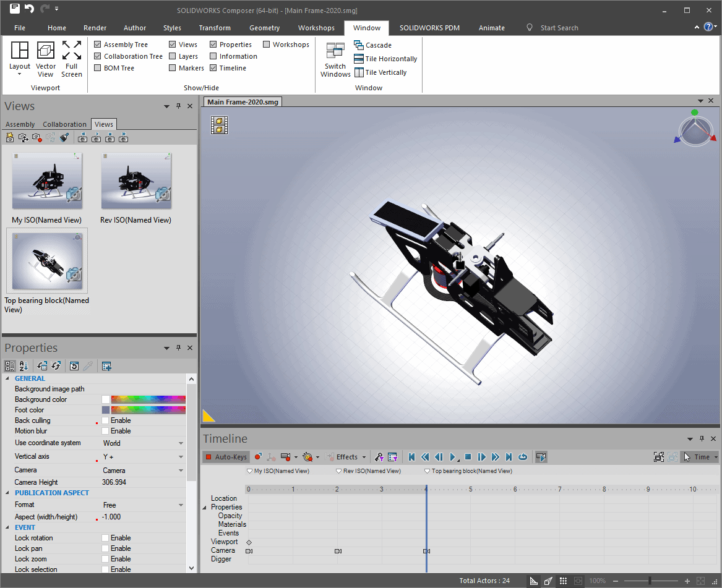Check the Workshops show/hide checkbox
Image resolution: width=722 pixels, height=588 pixels.
coord(266,44)
